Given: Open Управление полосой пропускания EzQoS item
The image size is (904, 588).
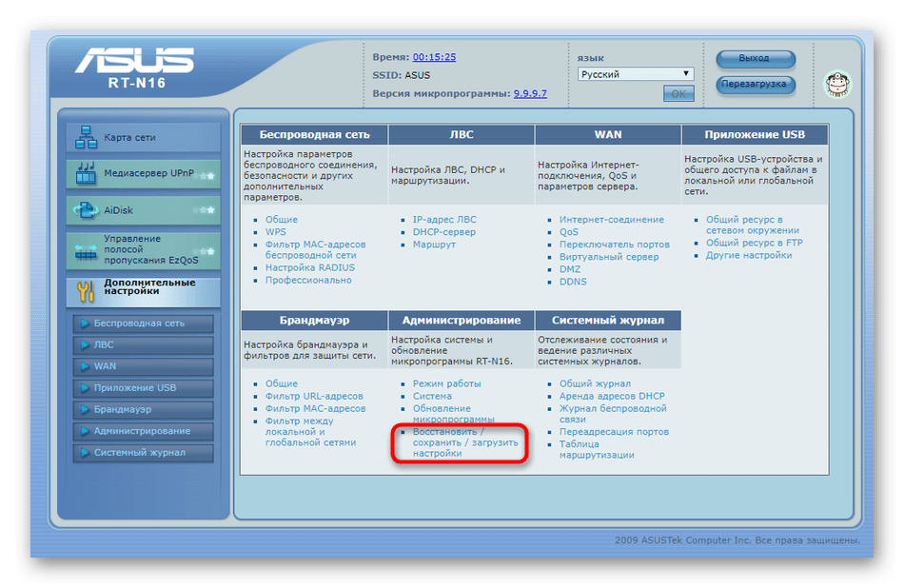Looking at the screenshot, I should tap(143, 250).
